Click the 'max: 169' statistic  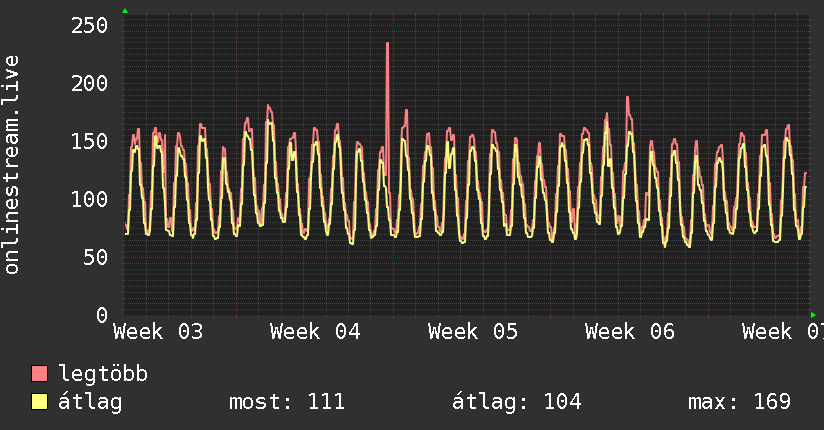tap(739, 402)
